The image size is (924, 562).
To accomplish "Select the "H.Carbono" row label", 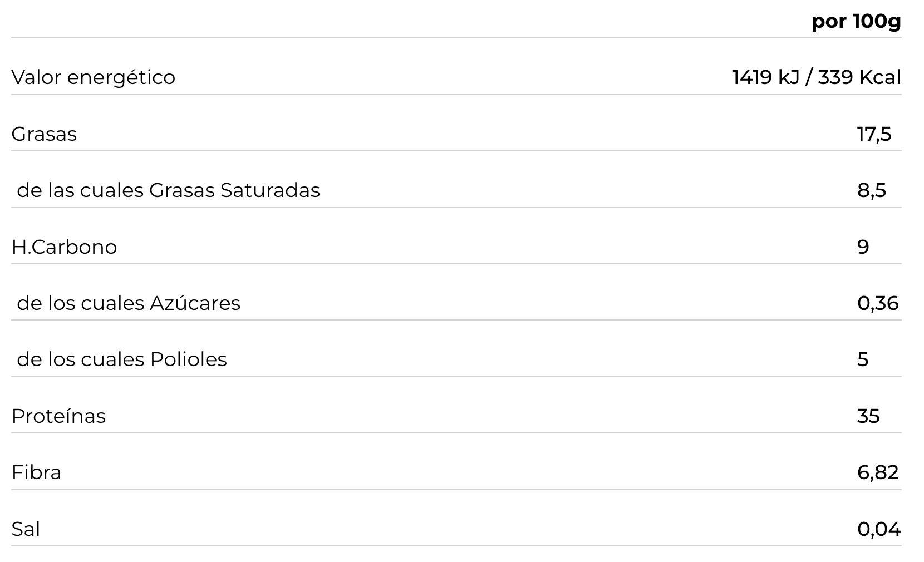I will coord(64,247).
